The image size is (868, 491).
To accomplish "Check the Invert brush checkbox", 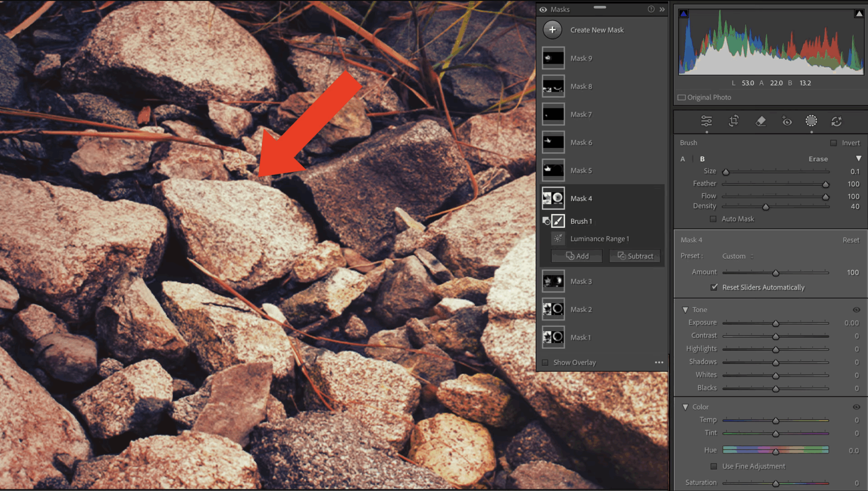I will click(833, 143).
